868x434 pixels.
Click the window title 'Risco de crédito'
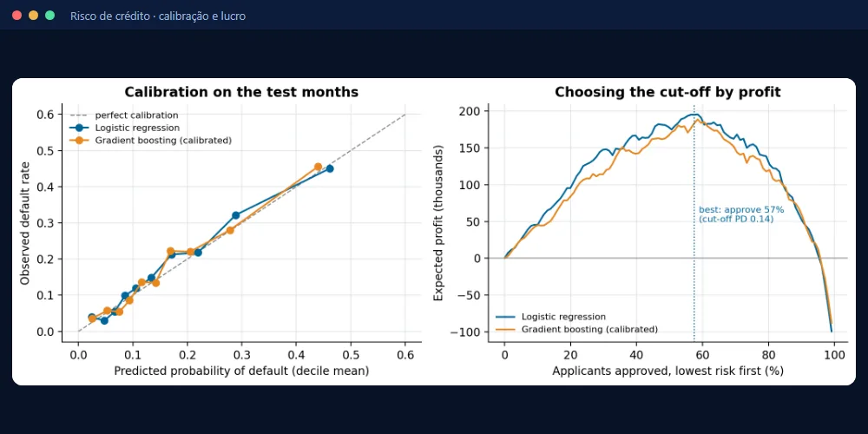click(x=109, y=16)
